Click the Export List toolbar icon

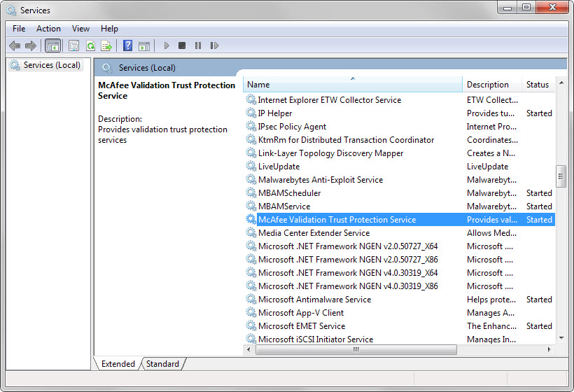pos(106,45)
